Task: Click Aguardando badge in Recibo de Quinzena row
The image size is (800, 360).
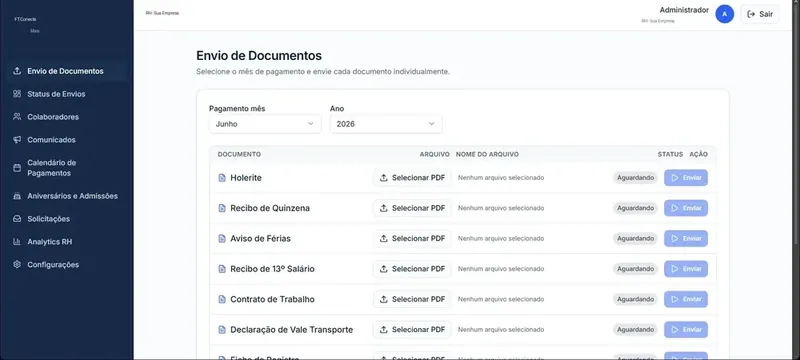Action: (635, 208)
